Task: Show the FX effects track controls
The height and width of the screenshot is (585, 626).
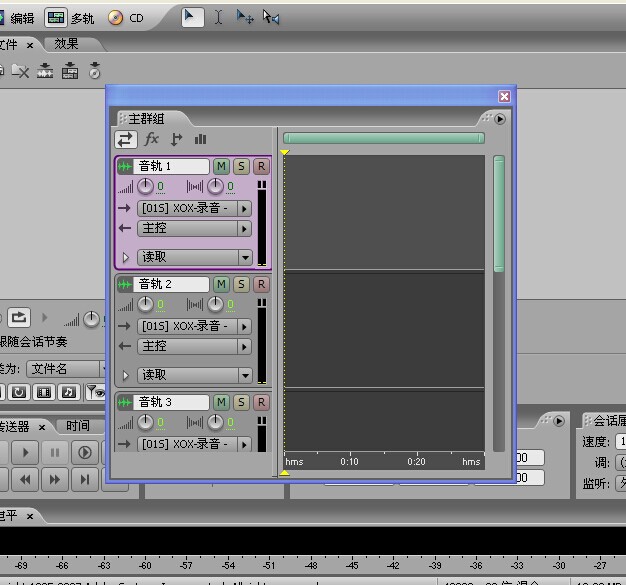Action: pyautogui.click(x=152, y=140)
